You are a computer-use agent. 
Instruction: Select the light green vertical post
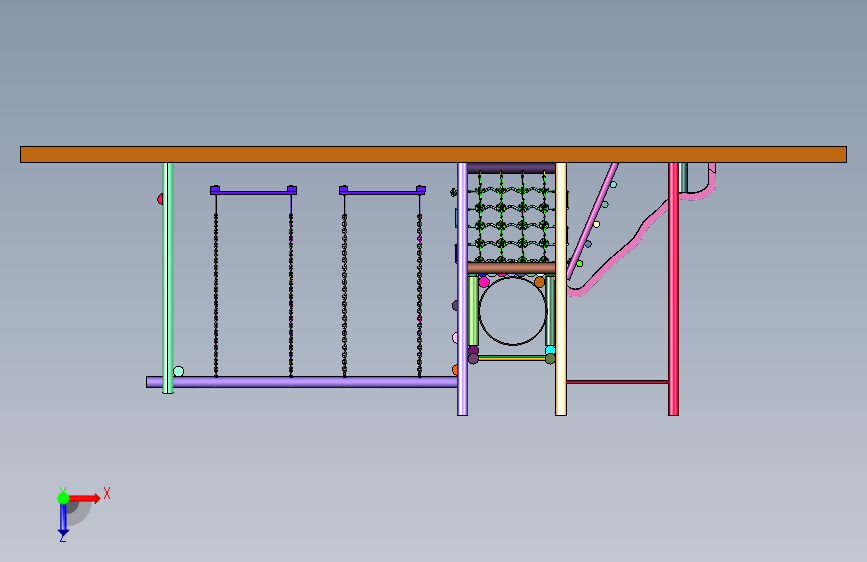point(168,278)
